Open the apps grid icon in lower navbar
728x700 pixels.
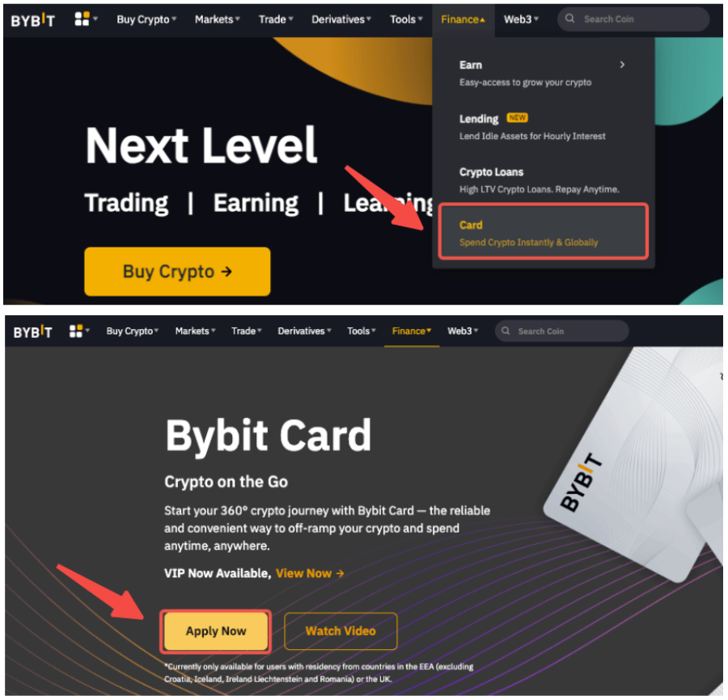[76, 331]
